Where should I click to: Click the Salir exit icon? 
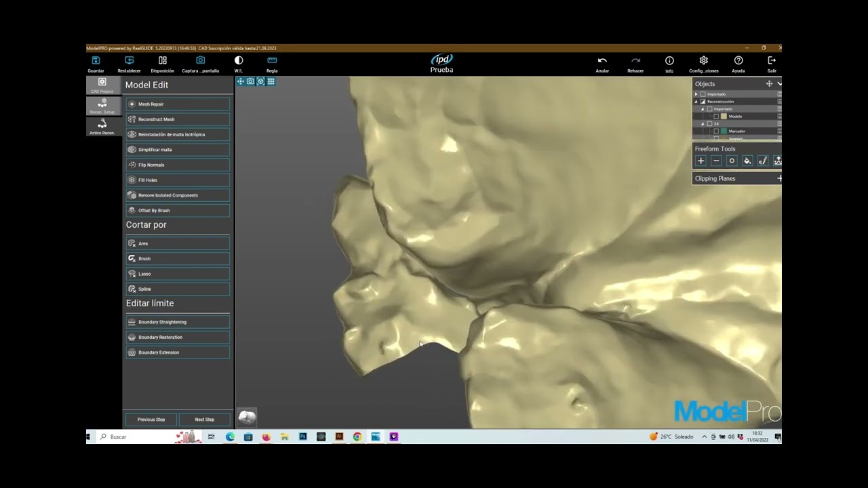[x=772, y=61]
